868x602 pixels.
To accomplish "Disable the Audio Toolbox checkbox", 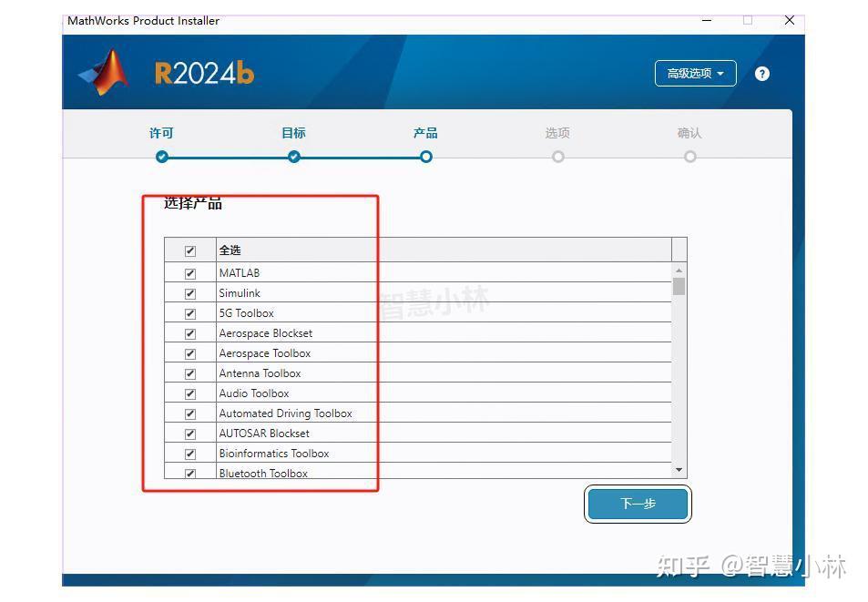I will (x=190, y=393).
